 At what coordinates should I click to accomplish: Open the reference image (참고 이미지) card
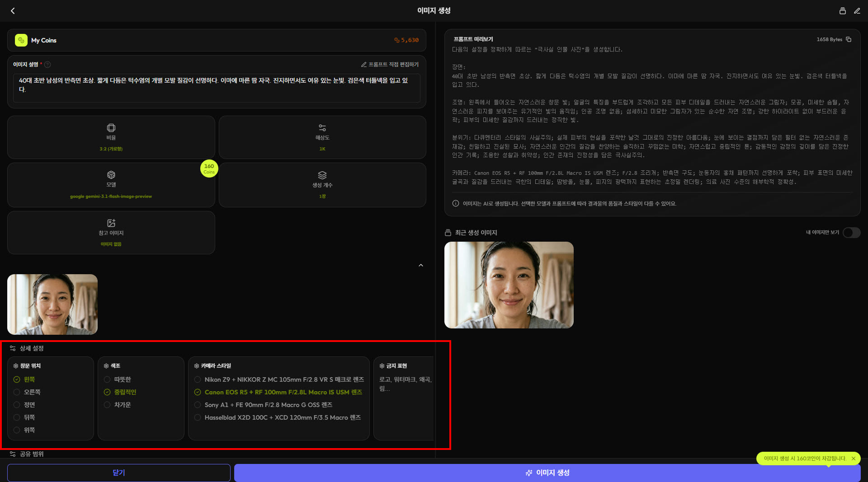[x=111, y=232]
